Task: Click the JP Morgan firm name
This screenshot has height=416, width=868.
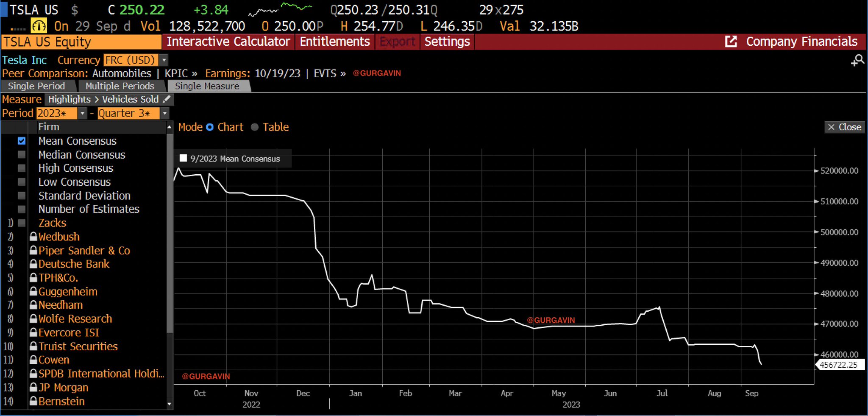Action: pos(64,388)
